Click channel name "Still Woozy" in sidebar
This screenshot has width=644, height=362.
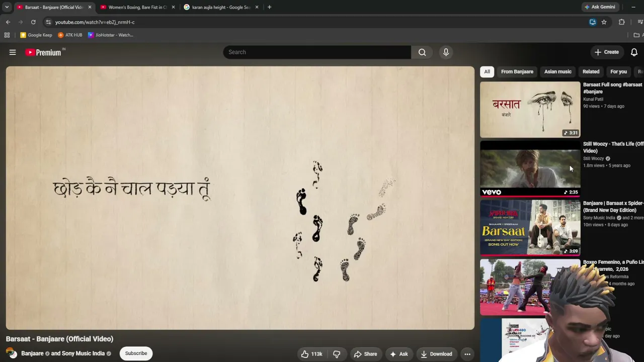(x=594, y=158)
